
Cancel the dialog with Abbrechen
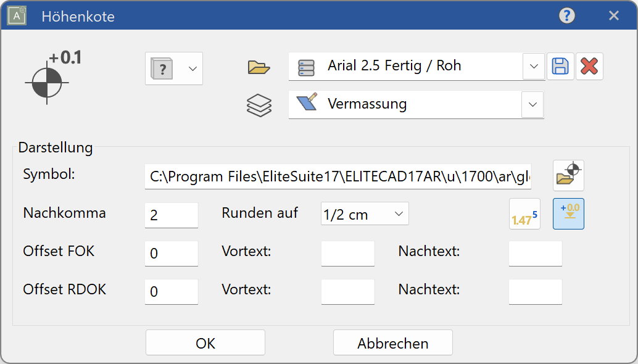(392, 342)
